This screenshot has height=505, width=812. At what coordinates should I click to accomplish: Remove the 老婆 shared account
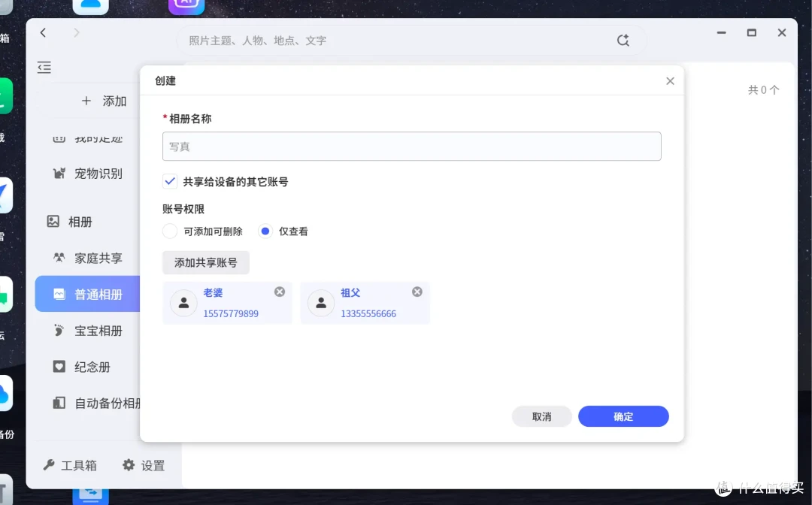coord(280,292)
